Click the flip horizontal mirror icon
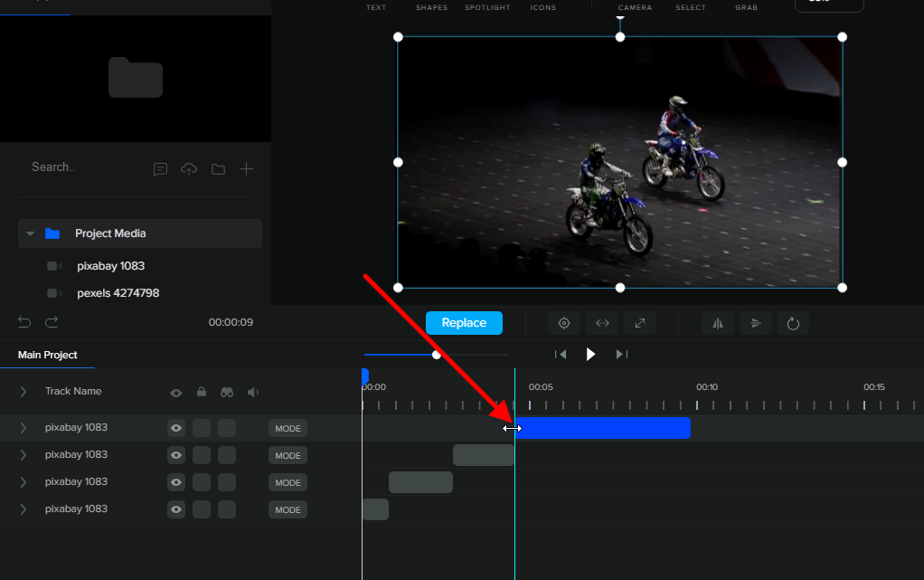Viewport: 924px width, 580px height. pyautogui.click(x=718, y=323)
